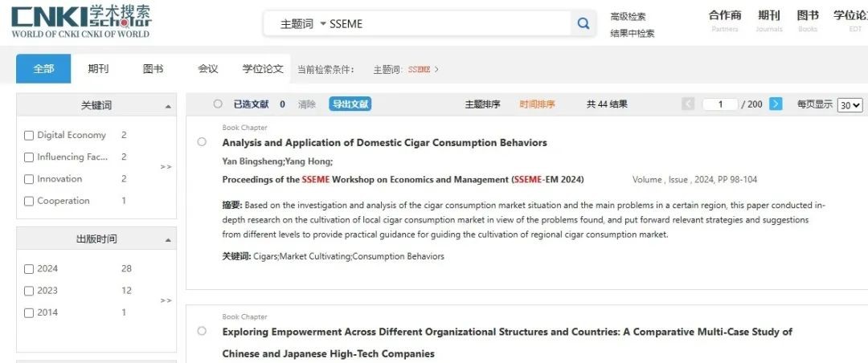The height and width of the screenshot is (363, 868).
Task: Open 合作商 Partners in top navigation
Action: coord(725,20)
